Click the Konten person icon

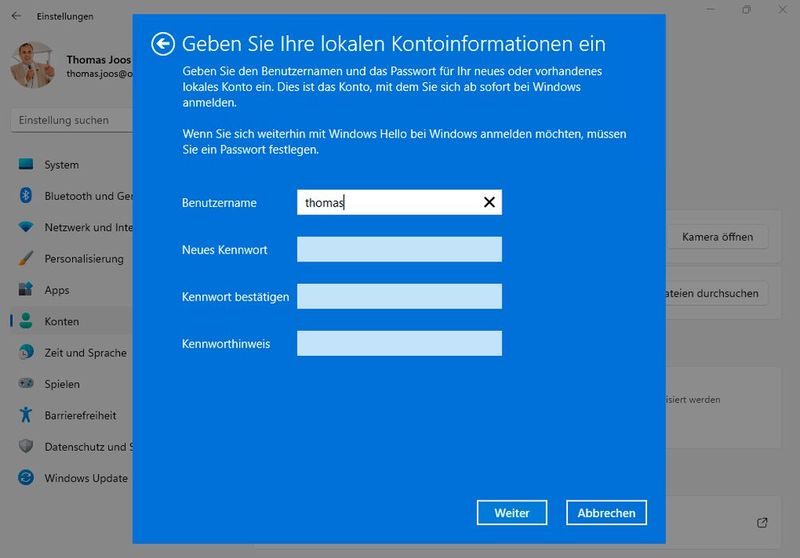point(26,321)
